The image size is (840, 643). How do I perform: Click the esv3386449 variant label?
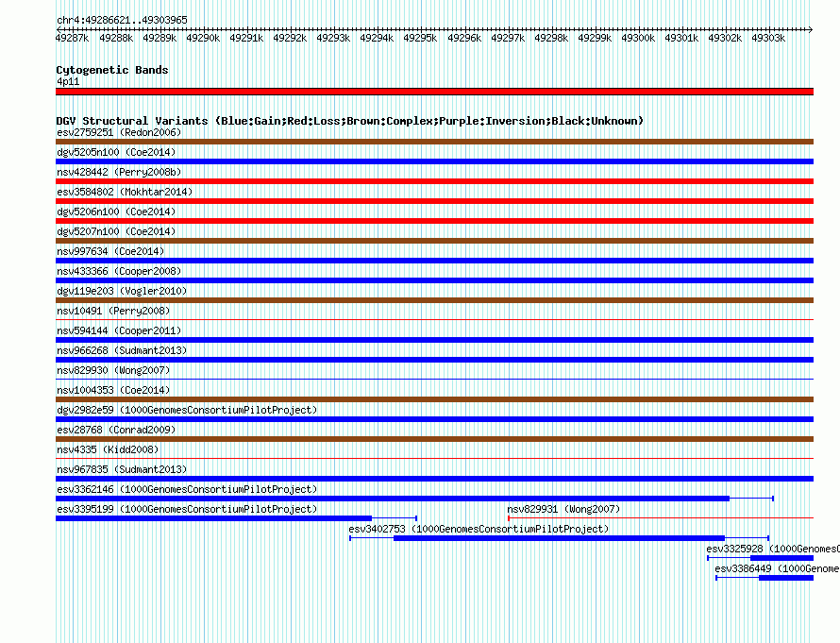pos(778,568)
